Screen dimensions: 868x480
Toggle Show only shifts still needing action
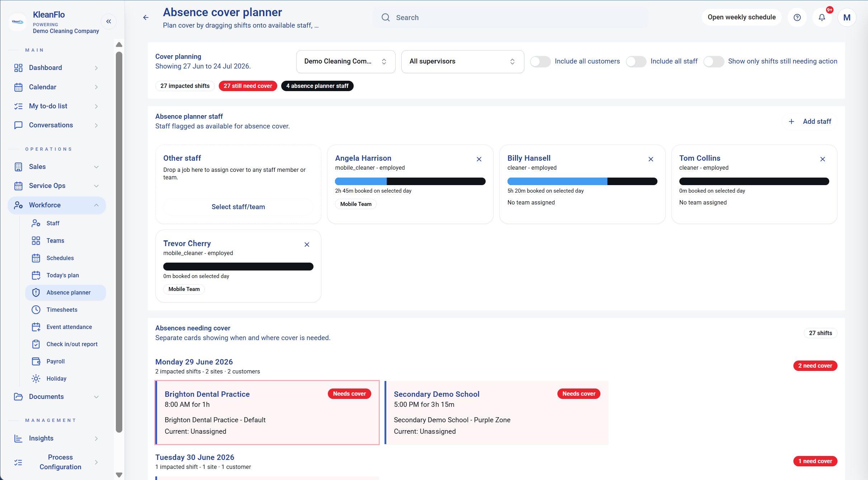tap(713, 61)
